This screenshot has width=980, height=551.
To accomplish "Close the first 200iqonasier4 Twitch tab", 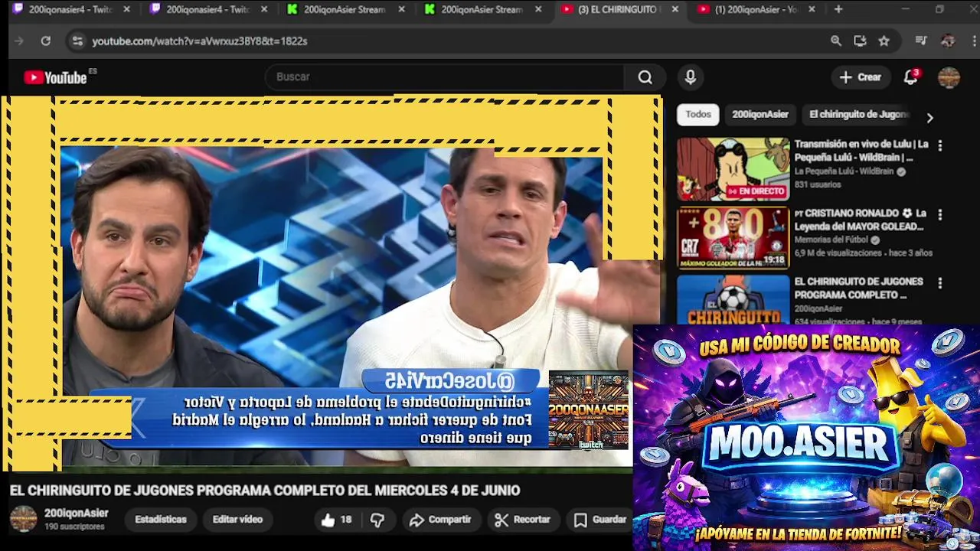I will (x=126, y=9).
